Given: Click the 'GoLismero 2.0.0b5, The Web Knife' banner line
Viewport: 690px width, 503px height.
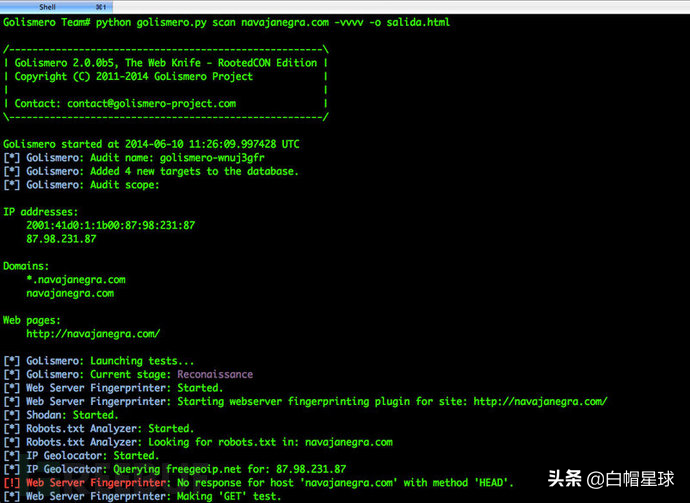Looking at the screenshot, I should point(165,63).
